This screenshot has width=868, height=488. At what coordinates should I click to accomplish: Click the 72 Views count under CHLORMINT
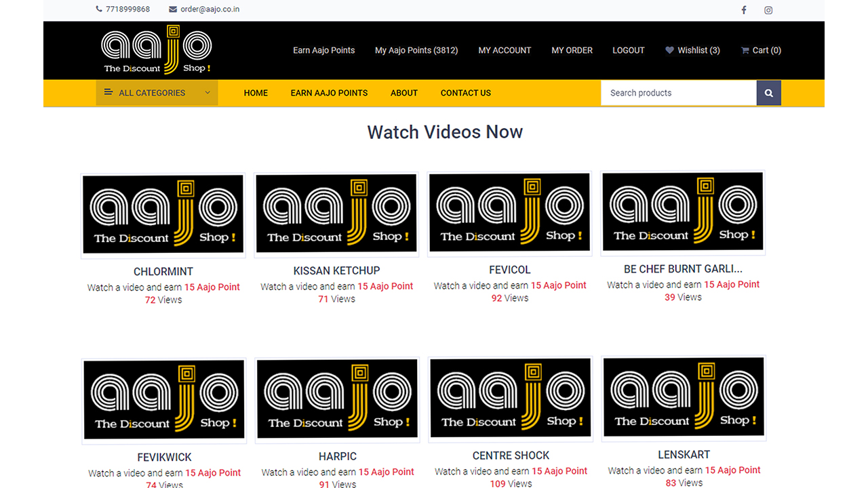tap(163, 300)
